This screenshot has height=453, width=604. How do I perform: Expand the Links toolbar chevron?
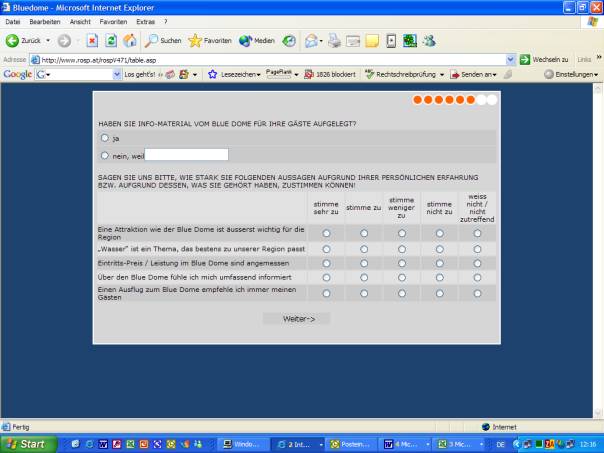point(599,57)
